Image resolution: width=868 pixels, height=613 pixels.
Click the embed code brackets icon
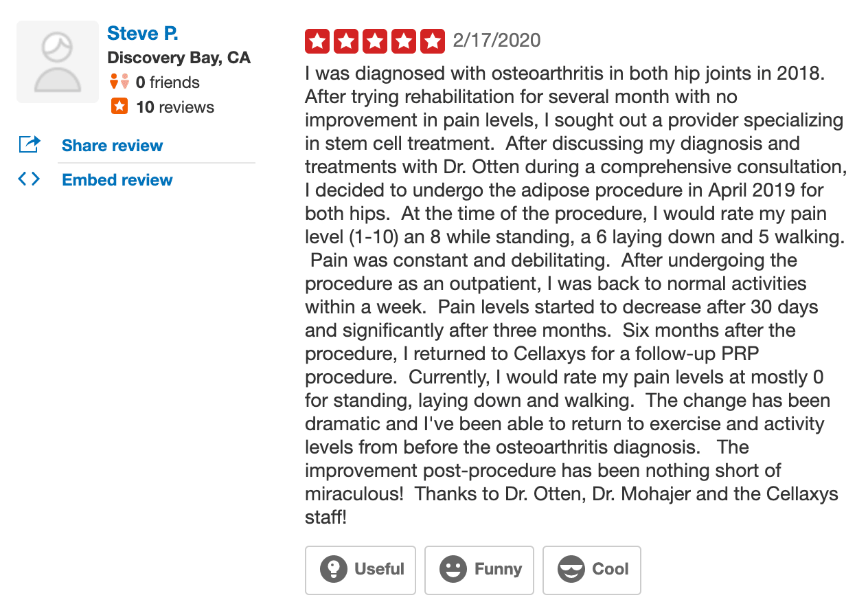(29, 179)
